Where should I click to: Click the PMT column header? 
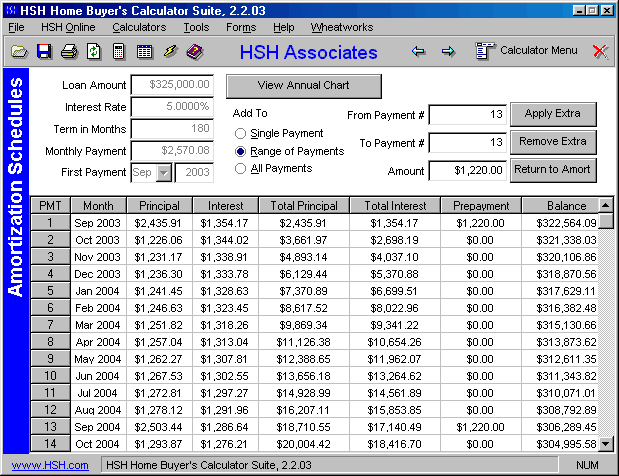click(51, 206)
